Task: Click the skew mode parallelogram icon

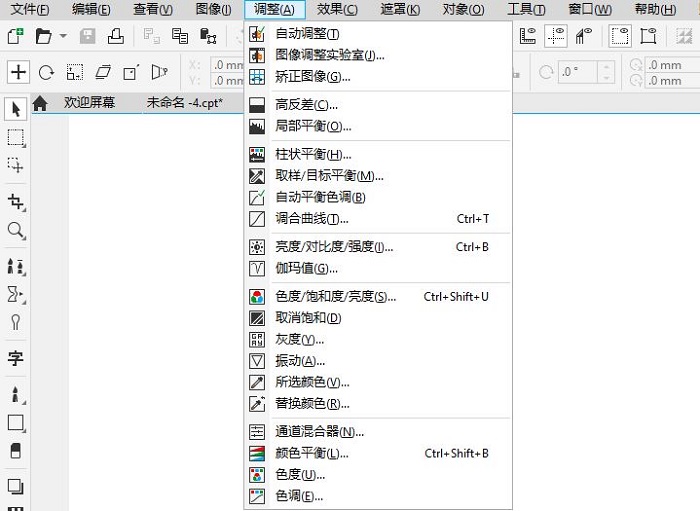Action: 103,72
